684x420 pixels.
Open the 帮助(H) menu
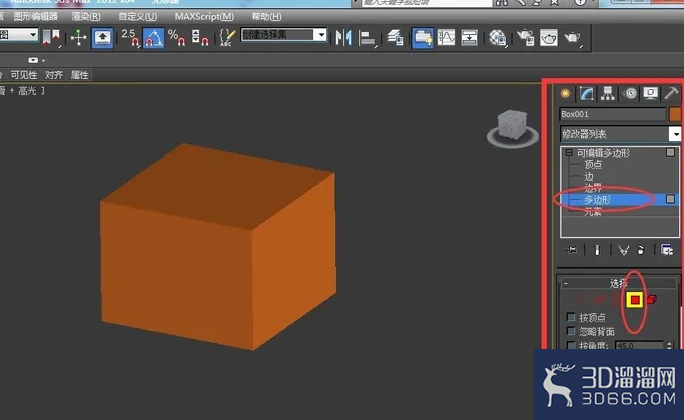click(x=267, y=17)
